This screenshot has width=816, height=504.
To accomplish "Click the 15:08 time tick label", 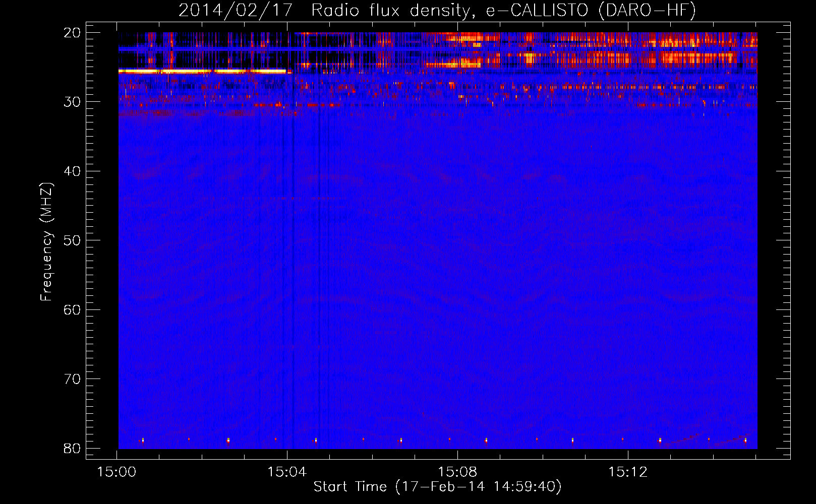I will (458, 472).
